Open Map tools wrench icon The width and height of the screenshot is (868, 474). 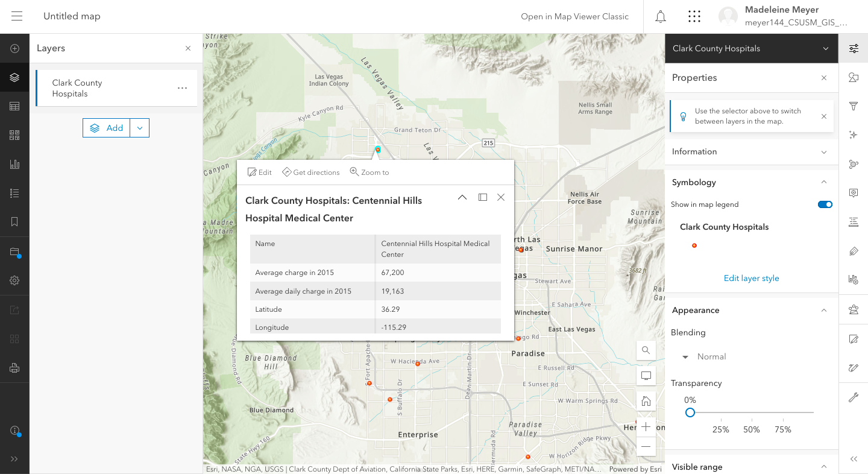(854, 397)
